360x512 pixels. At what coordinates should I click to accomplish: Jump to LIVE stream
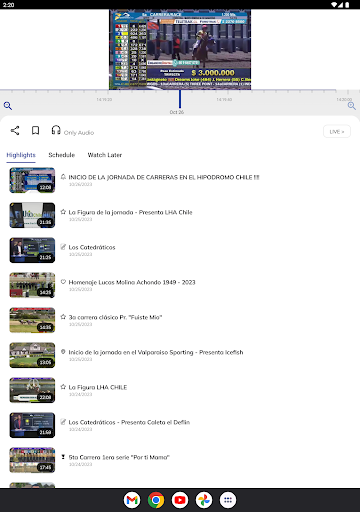point(337,131)
